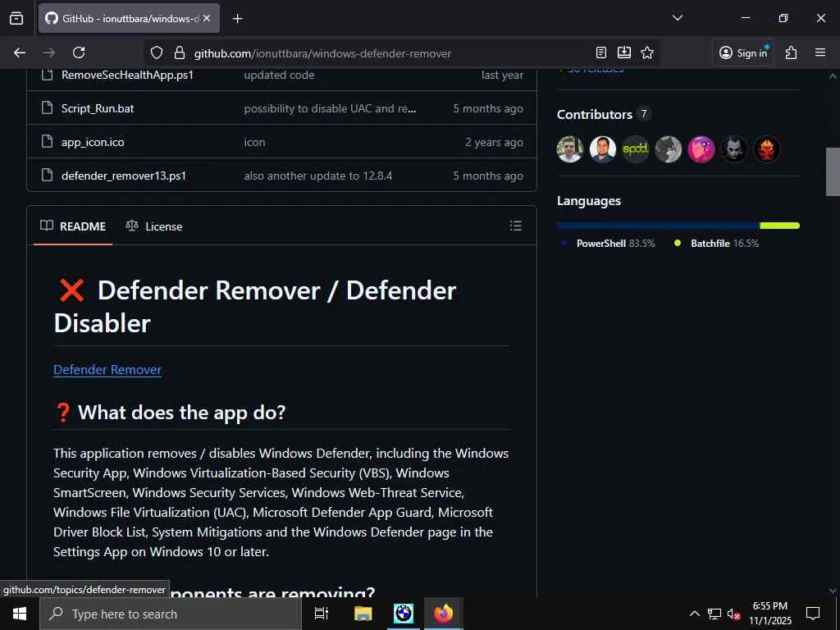Open the Firefox application hamburger menu
This screenshot has height=630, width=840.
click(820, 52)
